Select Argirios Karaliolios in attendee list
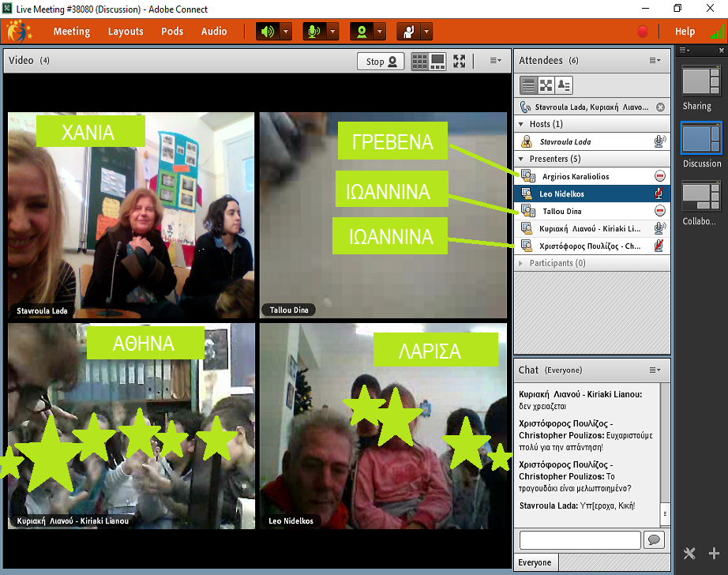This screenshot has width=728, height=575. click(x=592, y=176)
